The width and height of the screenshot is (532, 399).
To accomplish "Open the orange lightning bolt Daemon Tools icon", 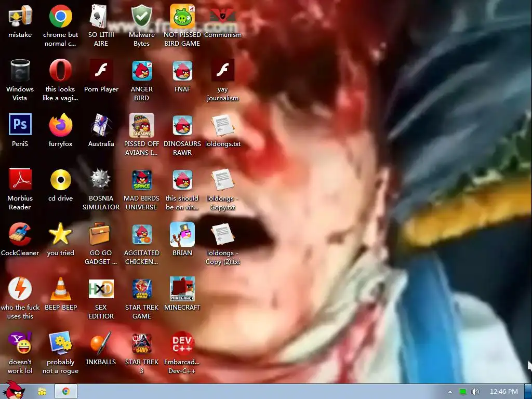I will (x=20, y=289).
